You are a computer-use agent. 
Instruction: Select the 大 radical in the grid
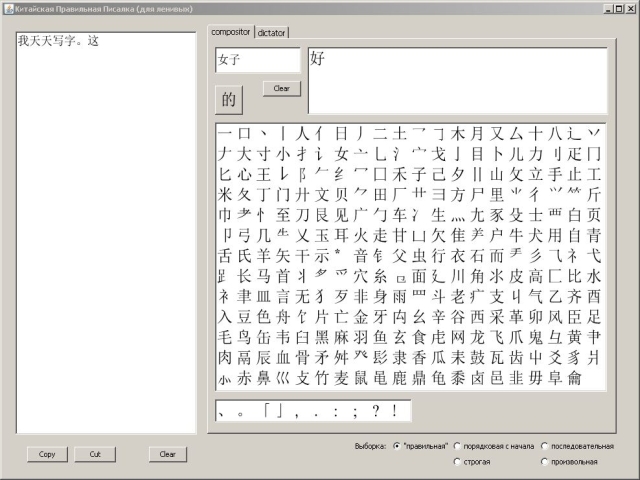point(244,154)
